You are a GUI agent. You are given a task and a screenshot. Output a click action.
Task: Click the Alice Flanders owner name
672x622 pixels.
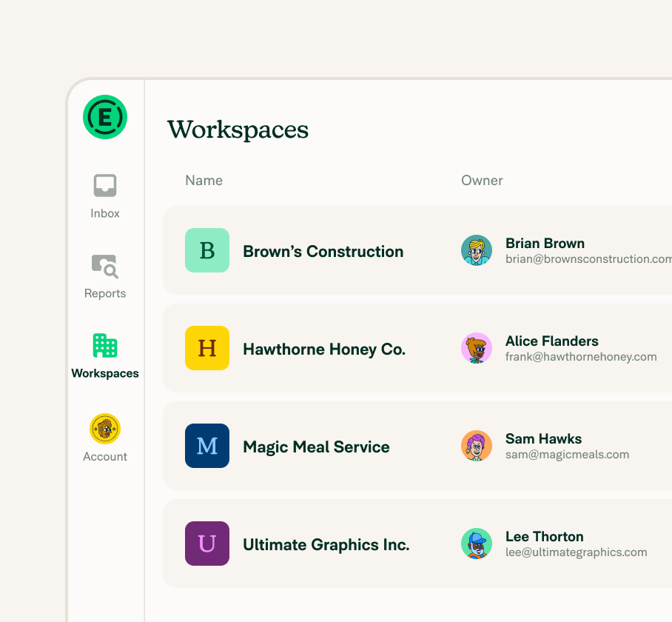(x=552, y=341)
